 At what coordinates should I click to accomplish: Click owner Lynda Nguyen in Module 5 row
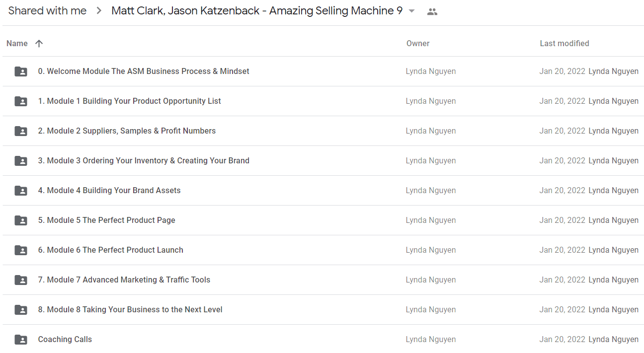click(x=431, y=220)
